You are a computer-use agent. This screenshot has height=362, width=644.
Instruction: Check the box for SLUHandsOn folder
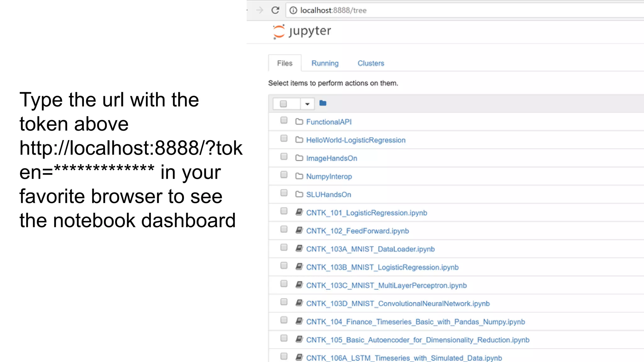pos(284,193)
